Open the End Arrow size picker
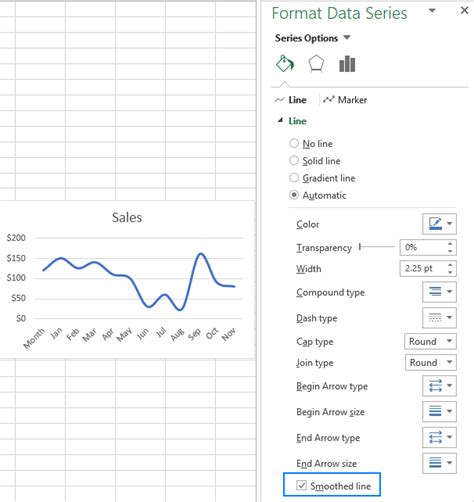This screenshot has width=474, height=502. click(x=439, y=463)
